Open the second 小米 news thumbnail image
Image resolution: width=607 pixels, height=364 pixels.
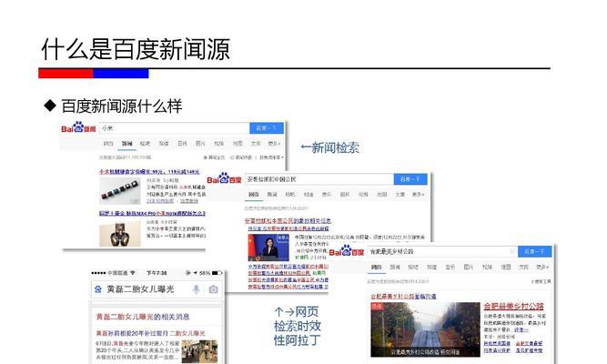point(120,234)
